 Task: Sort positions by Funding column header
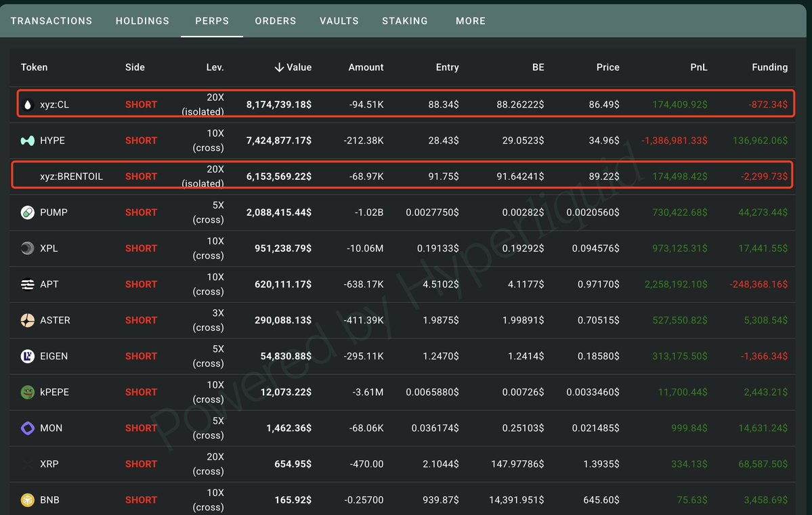click(769, 67)
